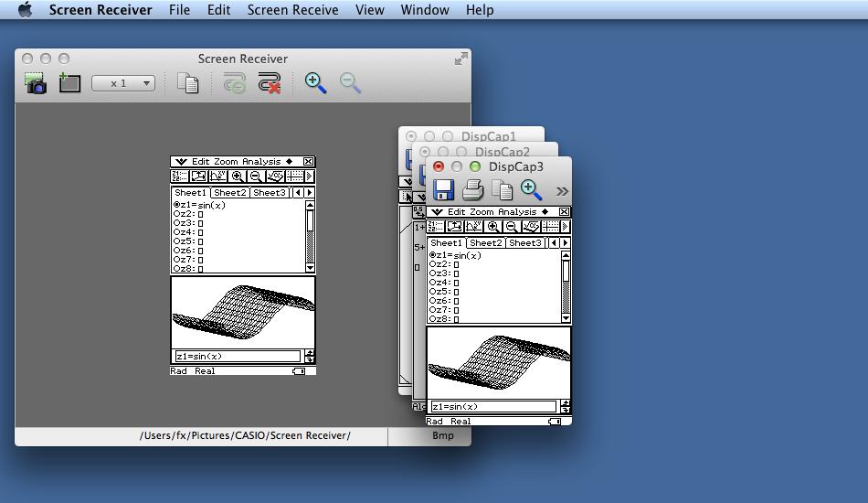This screenshot has height=503, width=868.
Task: Click zoom in magnifier in Screen Receiver toolbar
Action: [315, 83]
